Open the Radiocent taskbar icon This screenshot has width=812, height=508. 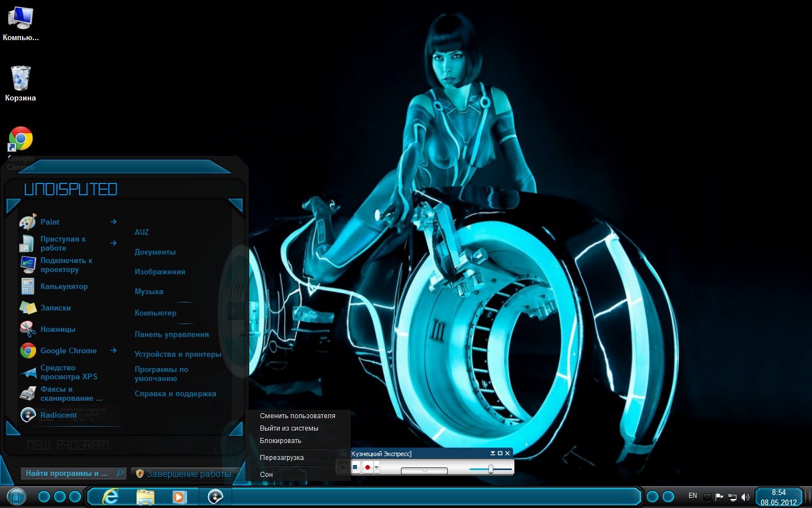215,497
